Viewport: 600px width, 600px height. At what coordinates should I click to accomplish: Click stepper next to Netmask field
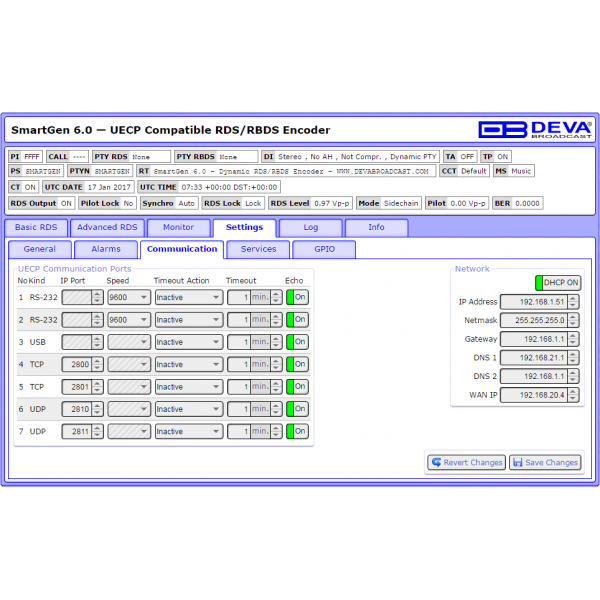(573, 320)
